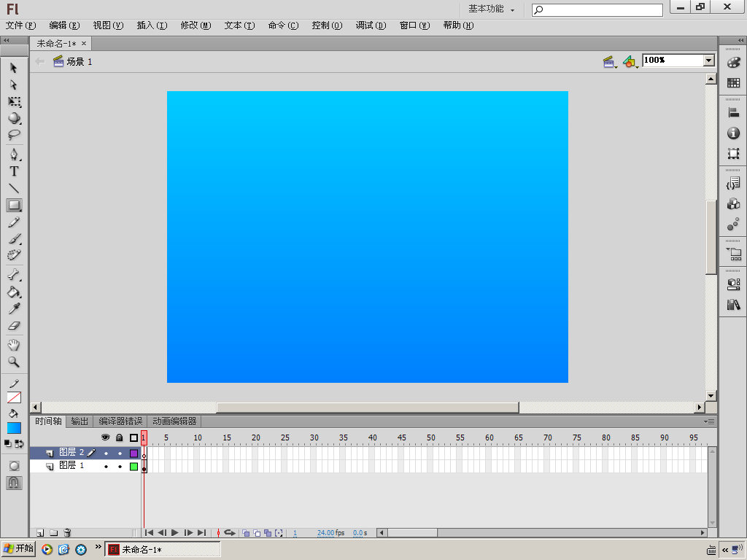
Task: Open the Swatches grid panel
Action: point(734,83)
